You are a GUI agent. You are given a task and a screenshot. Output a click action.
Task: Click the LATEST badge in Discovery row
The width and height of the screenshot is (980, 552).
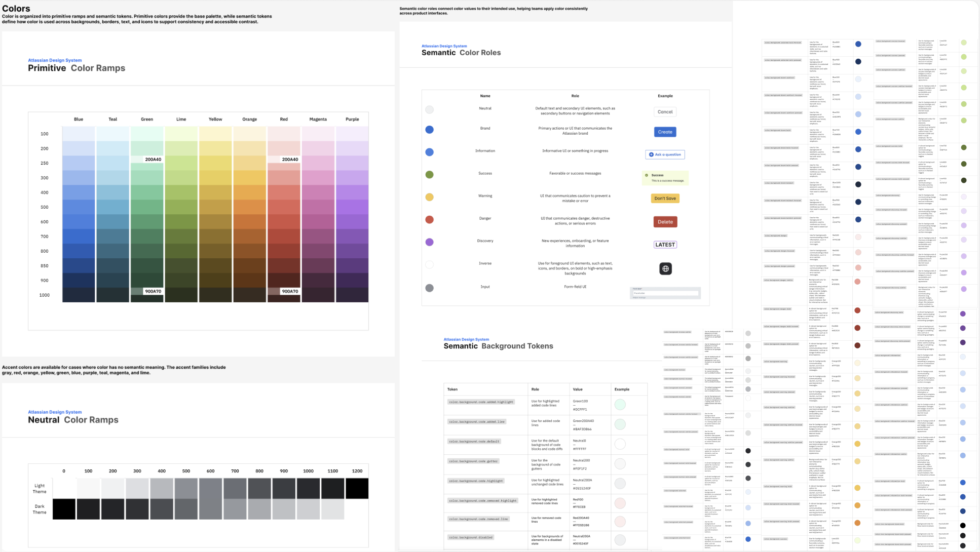(x=665, y=245)
